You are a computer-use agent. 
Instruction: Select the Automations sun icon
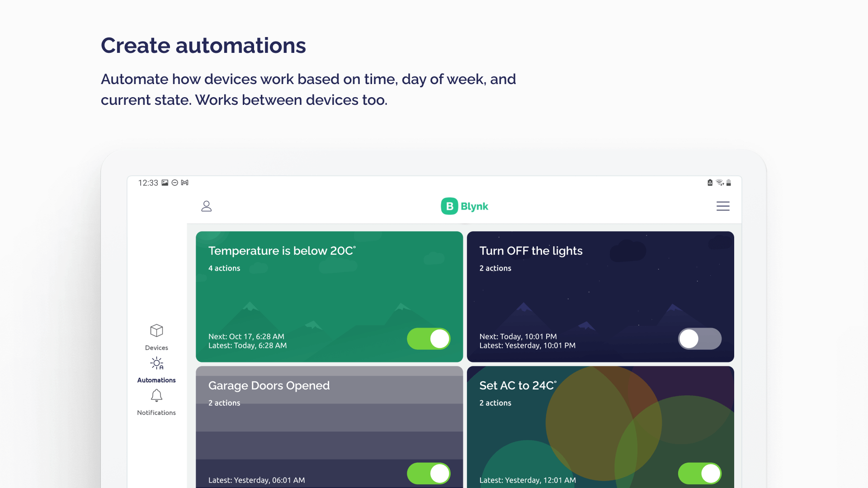pyautogui.click(x=156, y=363)
